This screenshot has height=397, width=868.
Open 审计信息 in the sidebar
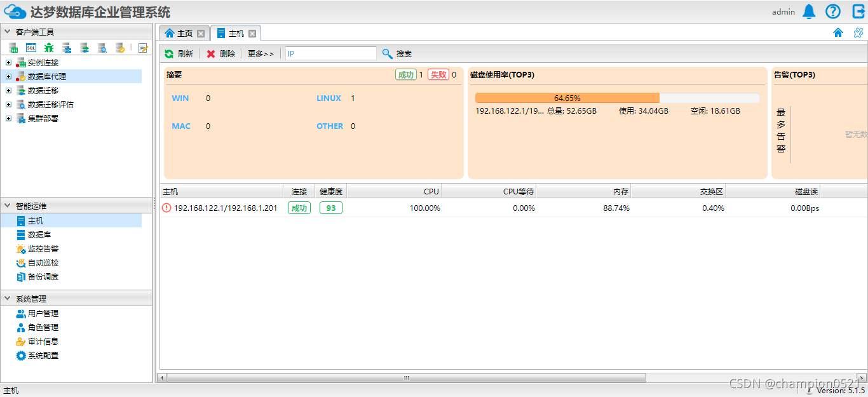[43, 341]
